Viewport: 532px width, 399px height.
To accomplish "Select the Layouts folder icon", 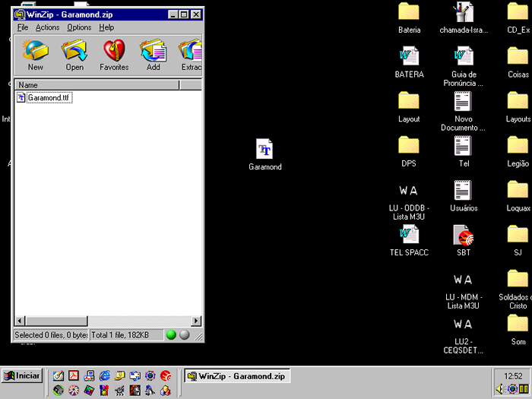I will (x=518, y=107).
